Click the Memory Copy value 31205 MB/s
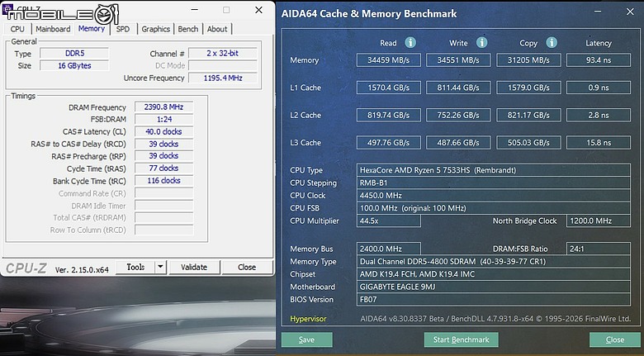Image resolution: width=644 pixels, height=356 pixels. [x=528, y=60]
